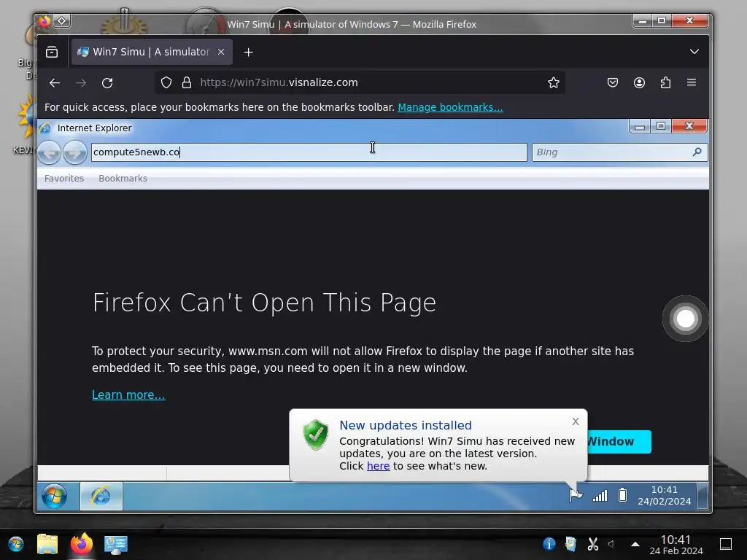Bookmark page with star icon
Viewport: 747px width, 560px height.
(553, 82)
